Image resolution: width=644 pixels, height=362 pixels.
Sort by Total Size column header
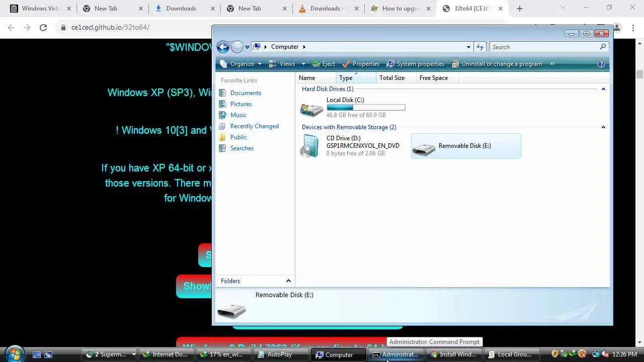pyautogui.click(x=396, y=78)
